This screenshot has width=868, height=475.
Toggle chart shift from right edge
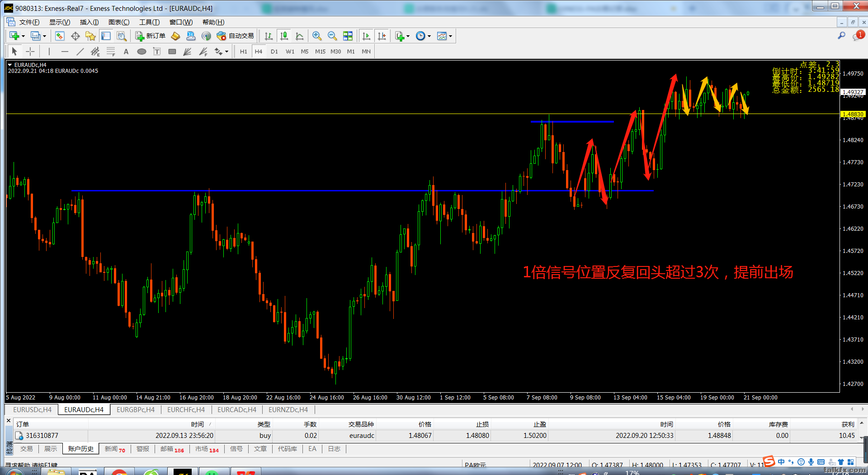pyautogui.click(x=382, y=36)
